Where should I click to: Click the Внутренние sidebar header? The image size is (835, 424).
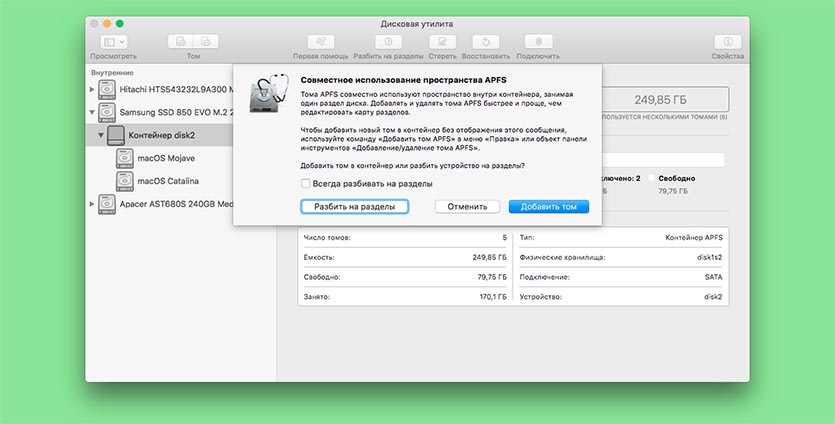point(112,72)
